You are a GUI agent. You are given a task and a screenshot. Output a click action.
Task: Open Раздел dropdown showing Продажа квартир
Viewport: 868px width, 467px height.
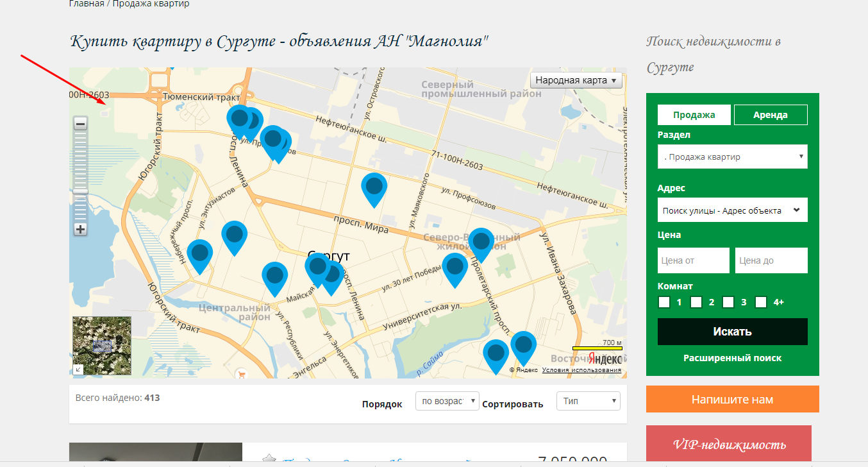click(x=732, y=157)
